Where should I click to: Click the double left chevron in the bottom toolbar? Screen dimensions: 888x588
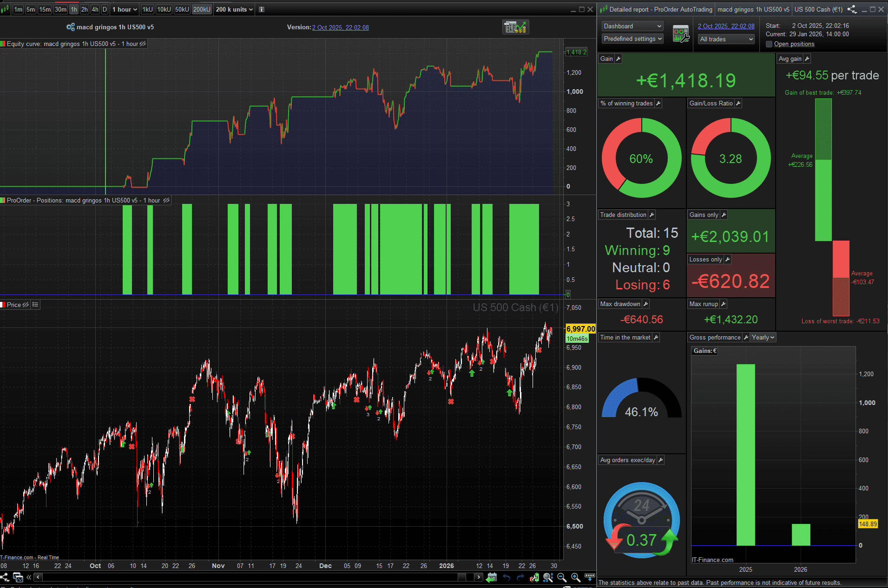(29, 577)
